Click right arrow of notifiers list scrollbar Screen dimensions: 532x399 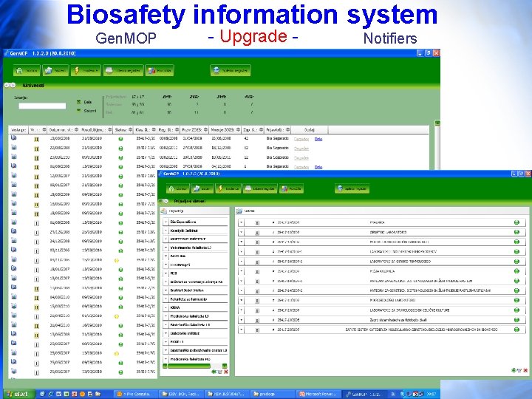[x=225, y=366]
